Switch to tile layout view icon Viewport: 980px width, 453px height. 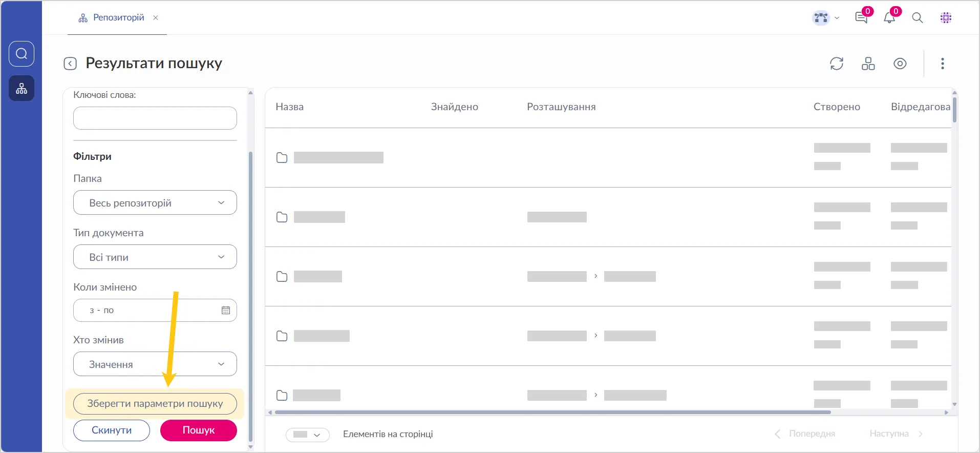pos(868,64)
